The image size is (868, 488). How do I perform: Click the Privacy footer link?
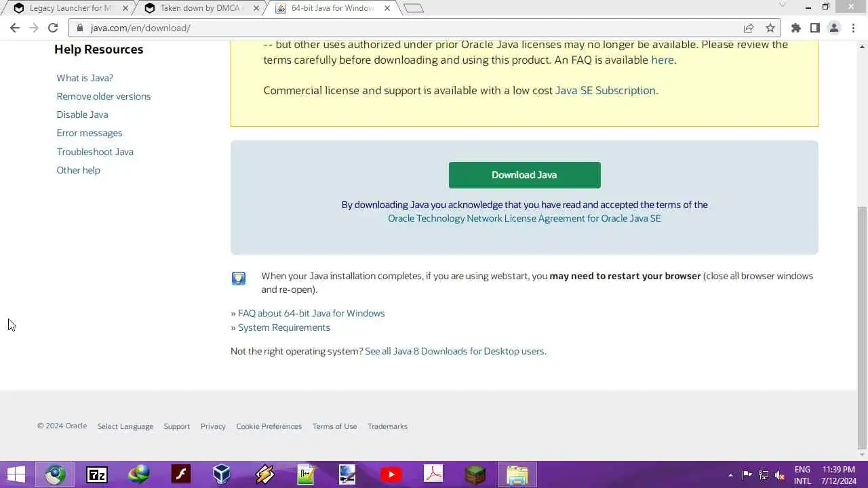coord(213,426)
